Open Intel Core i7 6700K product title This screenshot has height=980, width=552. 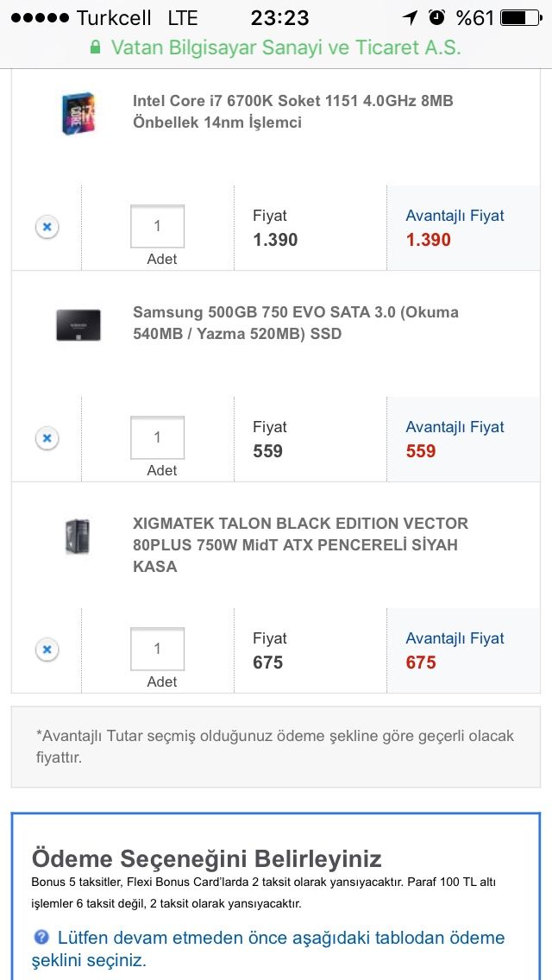point(292,111)
